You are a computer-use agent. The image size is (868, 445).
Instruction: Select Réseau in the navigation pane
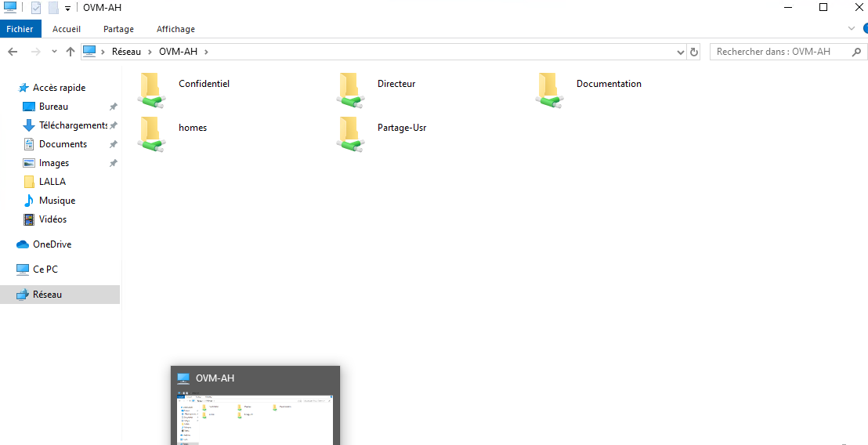point(60,295)
